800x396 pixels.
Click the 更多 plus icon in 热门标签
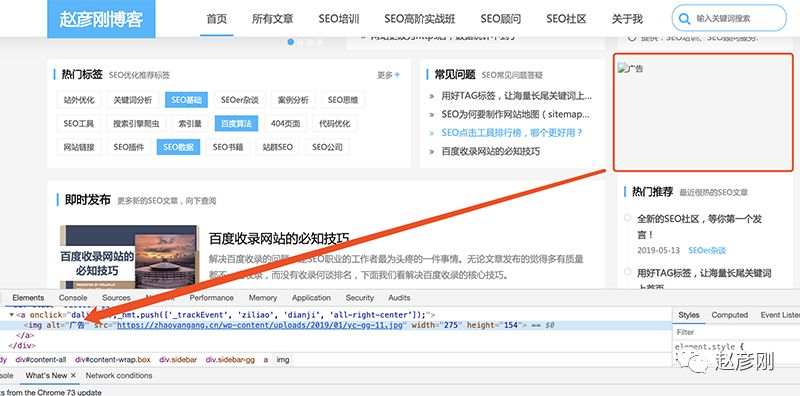pos(397,75)
